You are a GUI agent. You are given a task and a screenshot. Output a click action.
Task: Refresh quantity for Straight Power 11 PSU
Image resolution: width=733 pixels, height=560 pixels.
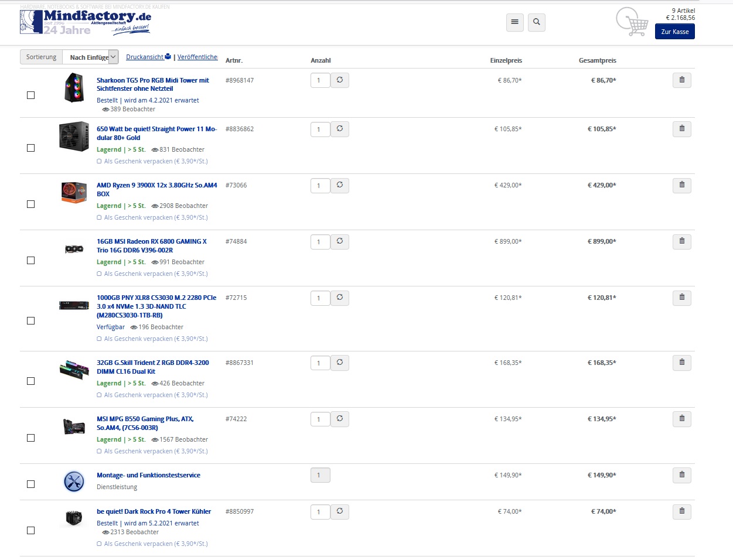(340, 129)
